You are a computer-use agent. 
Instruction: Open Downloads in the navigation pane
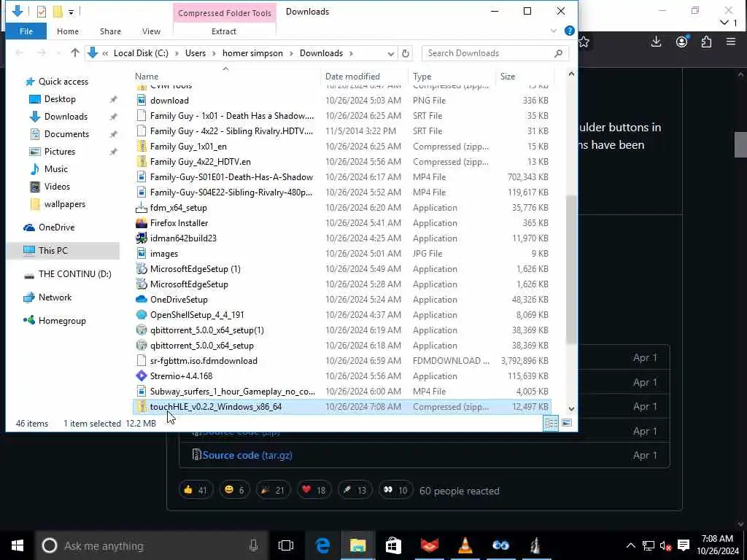pyautogui.click(x=66, y=117)
